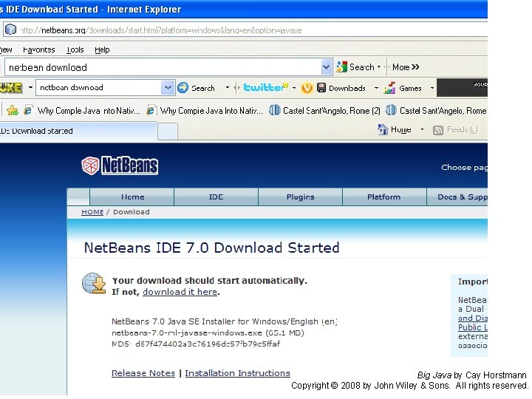Go to NetBeans IDE navigation tab
Image resolution: width=532 pixels, height=399 pixels.
click(216, 197)
